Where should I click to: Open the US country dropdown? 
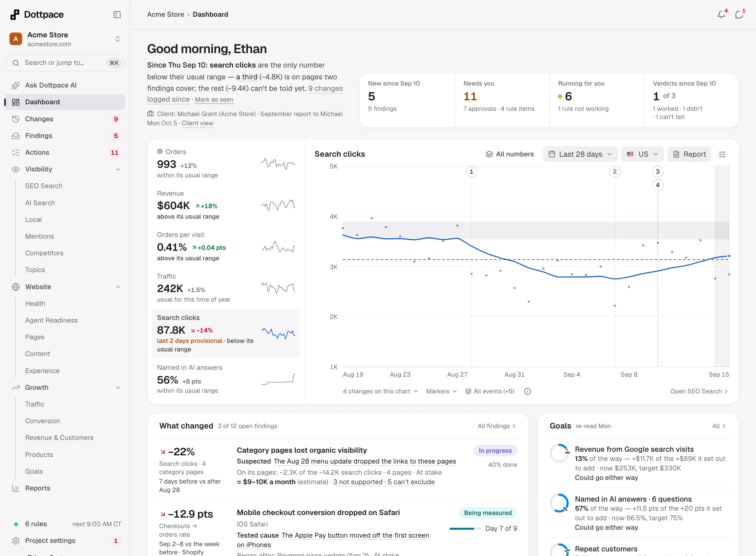(642, 154)
